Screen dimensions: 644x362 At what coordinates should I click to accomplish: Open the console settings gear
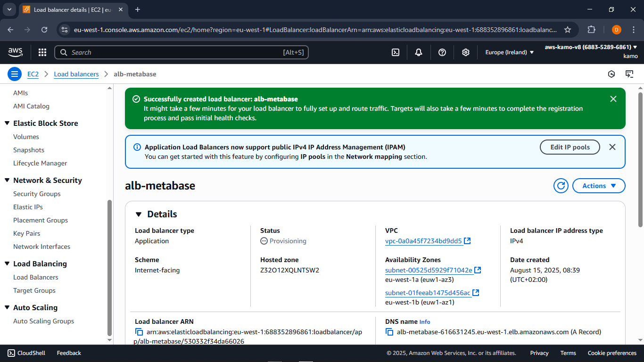466,52
